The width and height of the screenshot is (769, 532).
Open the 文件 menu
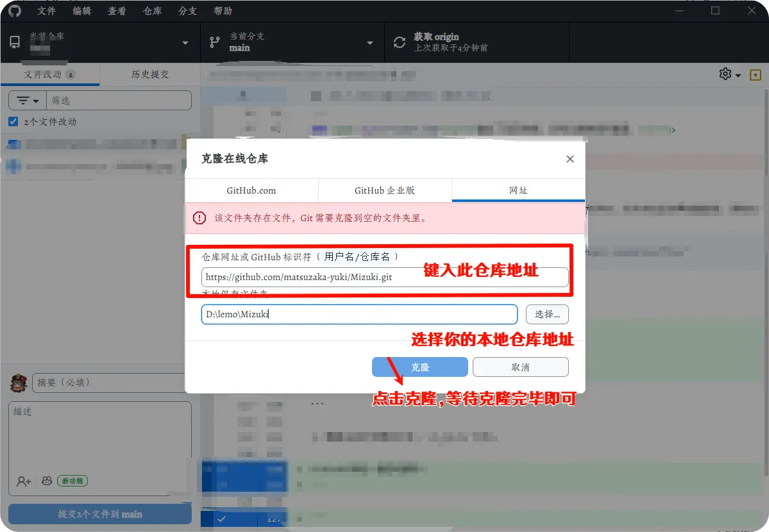coord(47,11)
